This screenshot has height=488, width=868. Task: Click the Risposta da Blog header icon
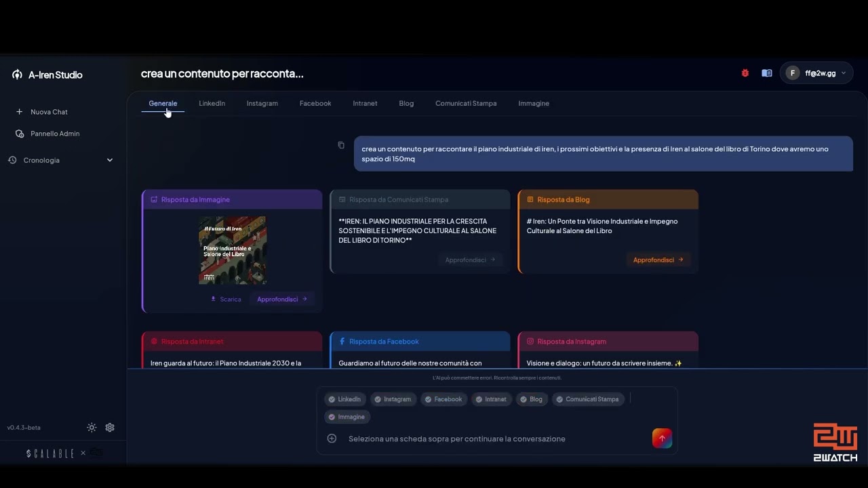click(x=530, y=199)
